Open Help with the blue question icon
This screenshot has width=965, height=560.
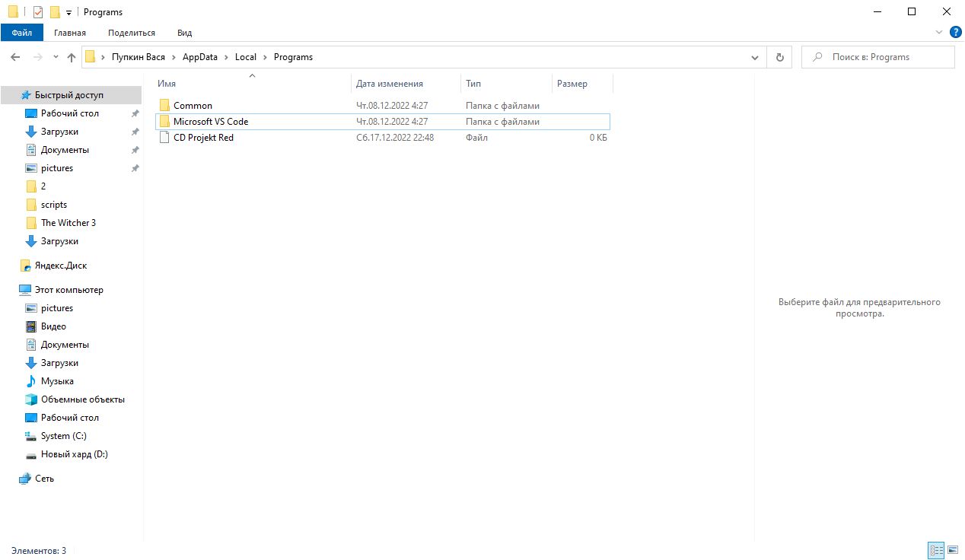[956, 32]
